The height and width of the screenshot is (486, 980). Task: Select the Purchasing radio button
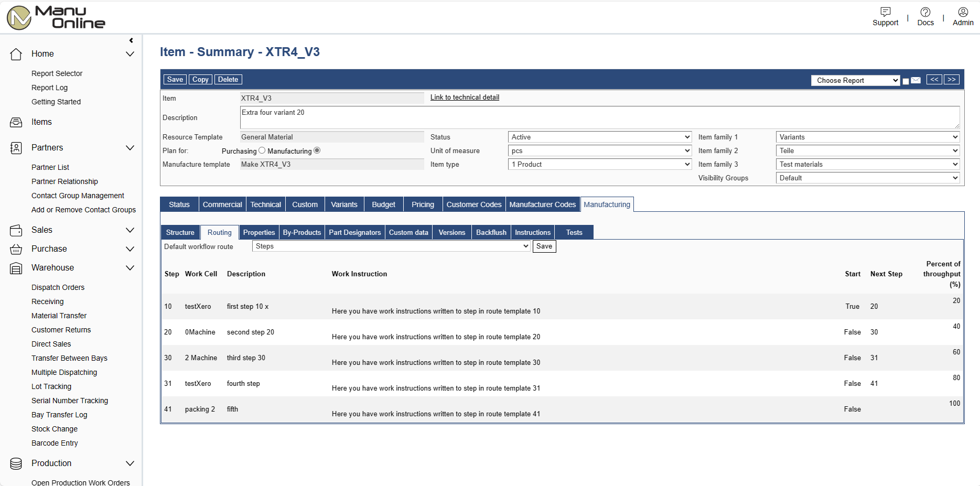(x=262, y=150)
